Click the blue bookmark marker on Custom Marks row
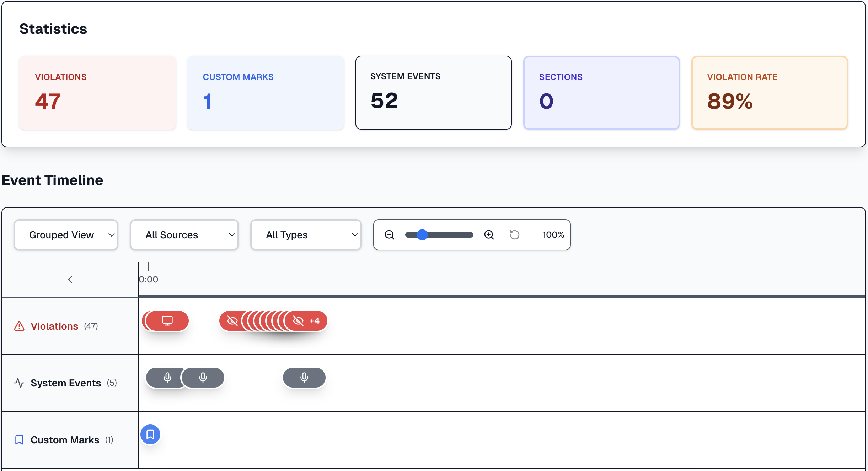The image size is (868, 471). click(x=150, y=434)
